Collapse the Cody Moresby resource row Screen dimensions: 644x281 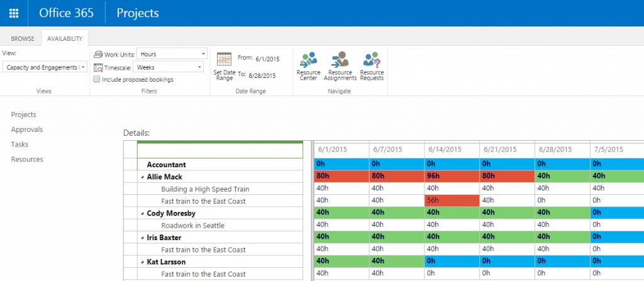pyautogui.click(x=142, y=214)
